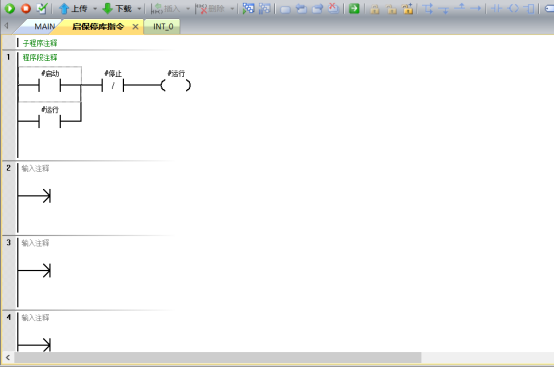Click the insert contact icon
The height and width of the screenshot is (367, 554).
[x=496, y=8]
